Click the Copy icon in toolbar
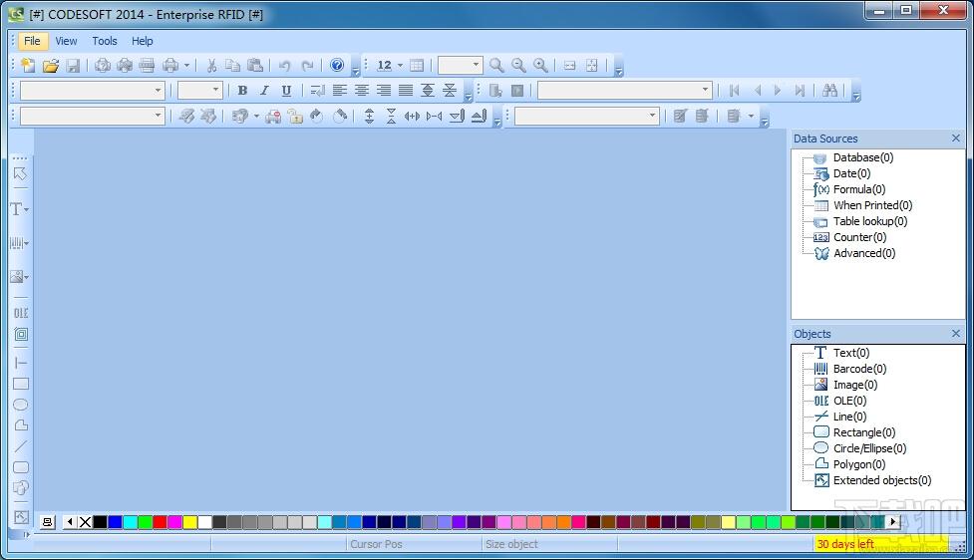Viewport: 974px width, 560px height. pyautogui.click(x=233, y=65)
